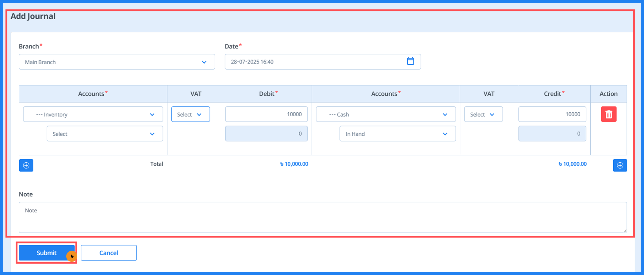Open the In Hand sub-account dropdown
Viewport: 644px width, 275px height.
397,134
